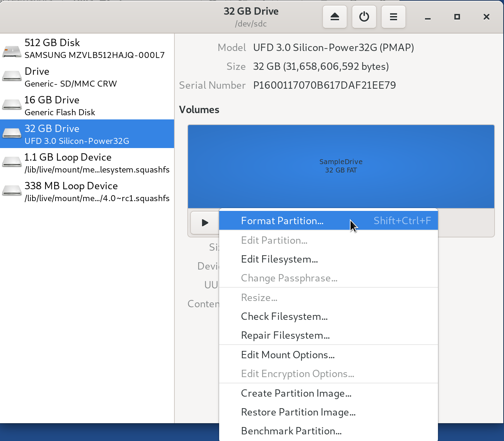Select the 16 GB Generic Flash Disk
The height and width of the screenshot is (441, 504).
pyautogui.click(x=87, y=106)
